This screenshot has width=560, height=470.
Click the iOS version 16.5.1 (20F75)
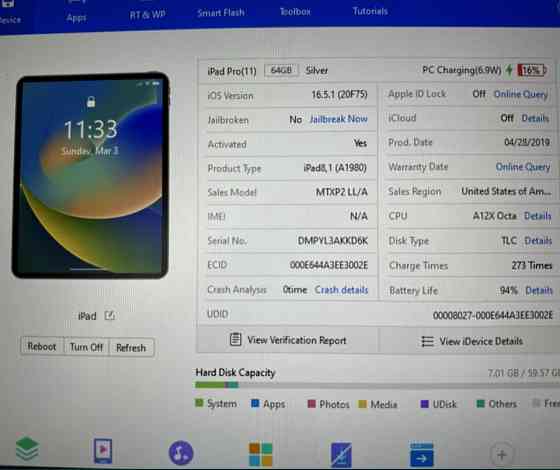pos(339,94)
